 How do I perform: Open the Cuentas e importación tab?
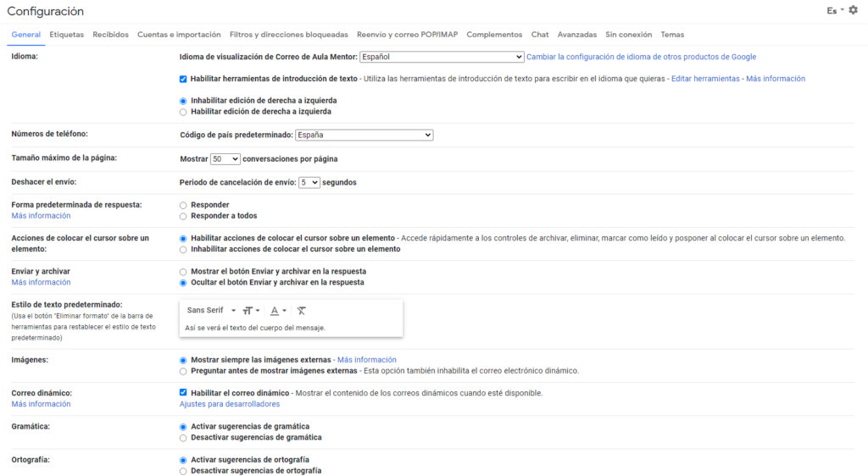coord(179,35)
